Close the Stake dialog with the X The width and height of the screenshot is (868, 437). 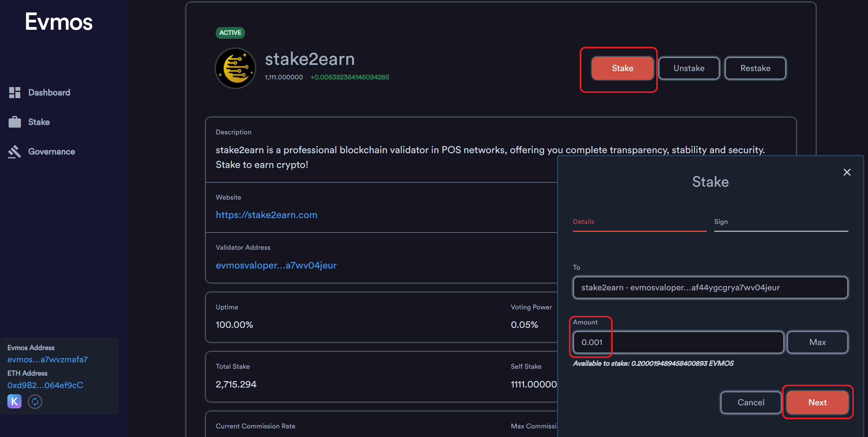click(847, 172)
